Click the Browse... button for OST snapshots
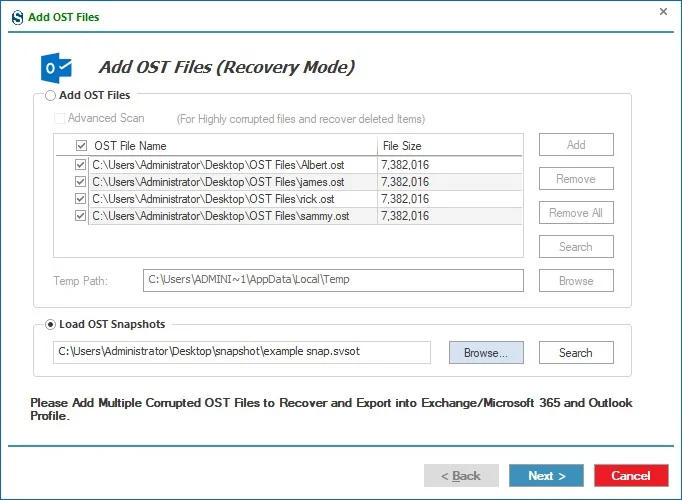 [x=486, y=352]
